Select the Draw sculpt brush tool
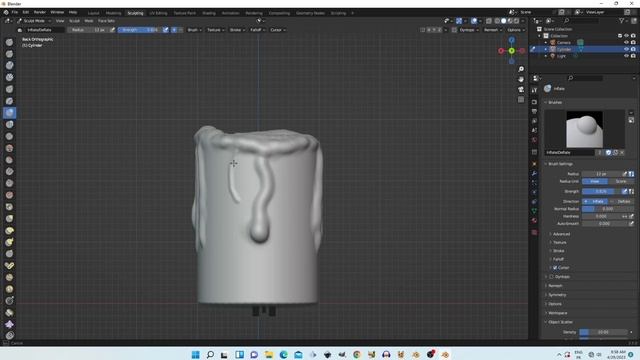The height and width of the screenshot is (360, 640). (x=9, y=42)
